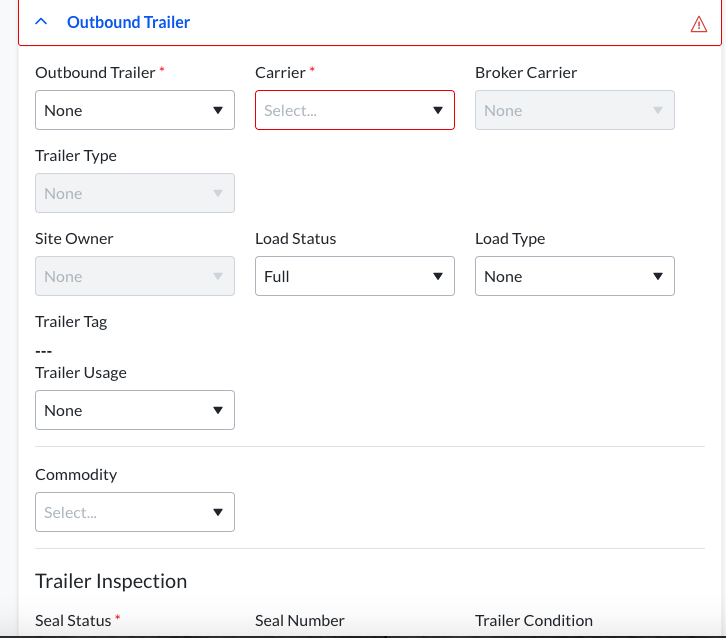Click the Outbound Trailer header title

pos(128,22)
